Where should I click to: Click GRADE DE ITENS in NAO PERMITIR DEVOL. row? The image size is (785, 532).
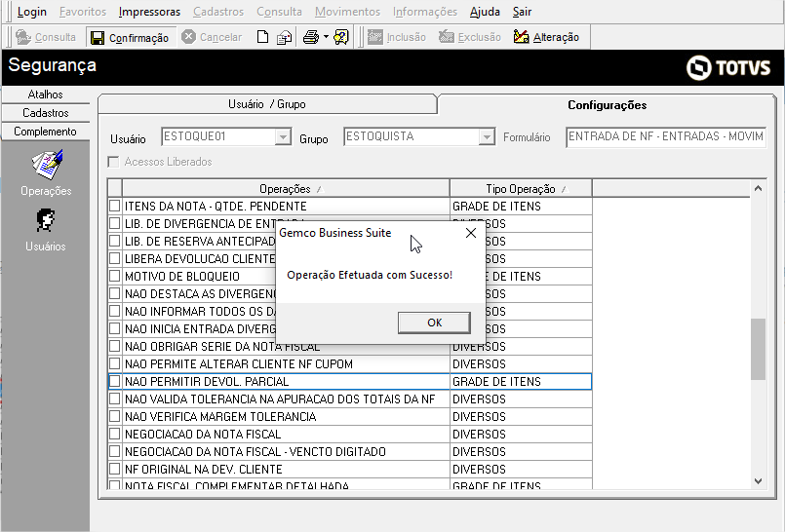click(x=496, y=382)
